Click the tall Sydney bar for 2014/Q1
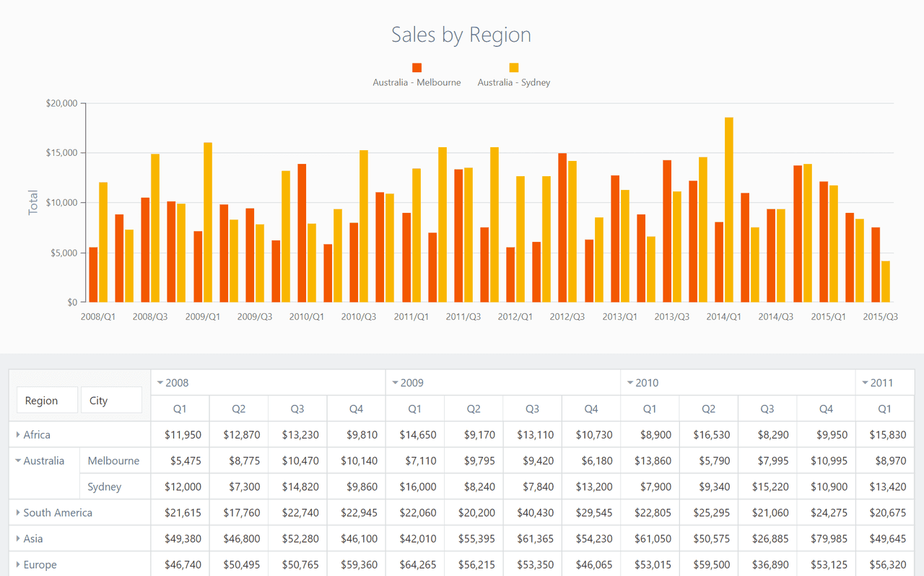Image resolution: width=924 pixels, height=576 pixels. click(729, 209)
